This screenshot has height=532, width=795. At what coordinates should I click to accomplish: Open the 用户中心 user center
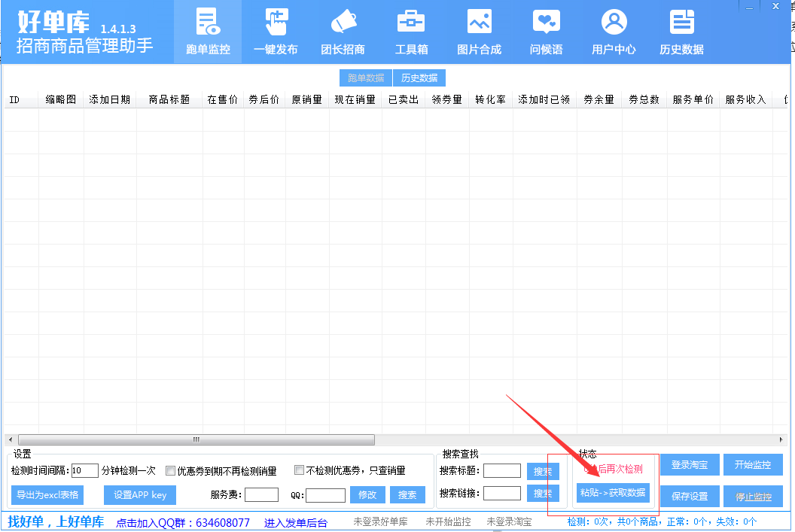[x=614, y=32]
